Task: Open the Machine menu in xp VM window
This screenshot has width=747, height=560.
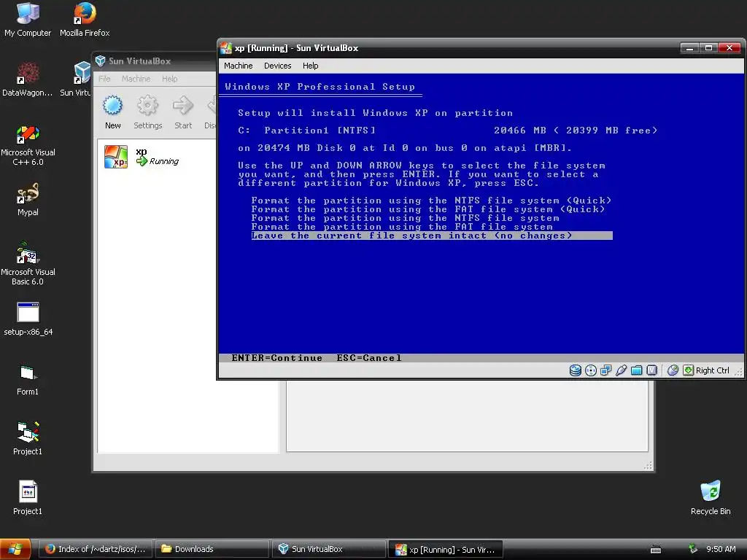Action: (239, 66)
